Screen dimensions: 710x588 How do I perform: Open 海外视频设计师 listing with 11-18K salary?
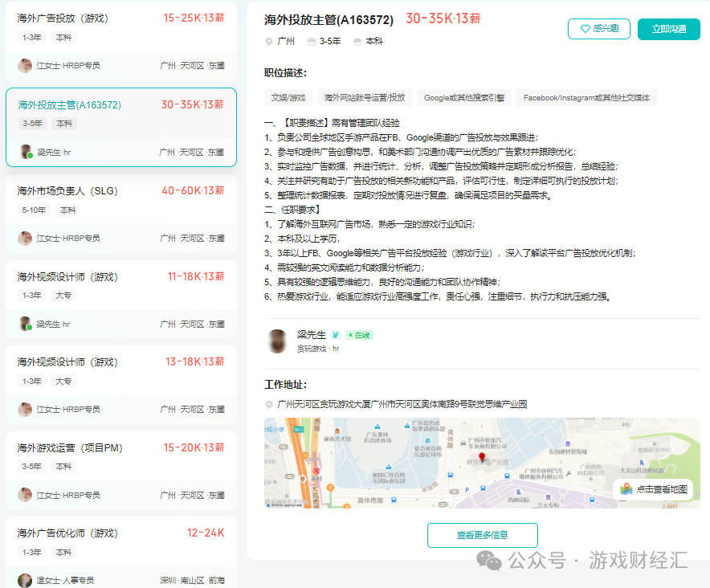click(x=67, y=277)
